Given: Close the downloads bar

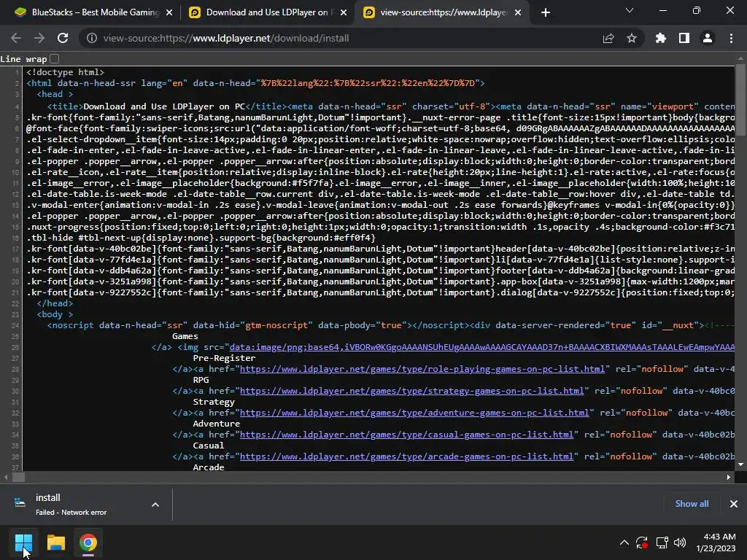Looking at the screenshot, I should [x=734, y=504].
